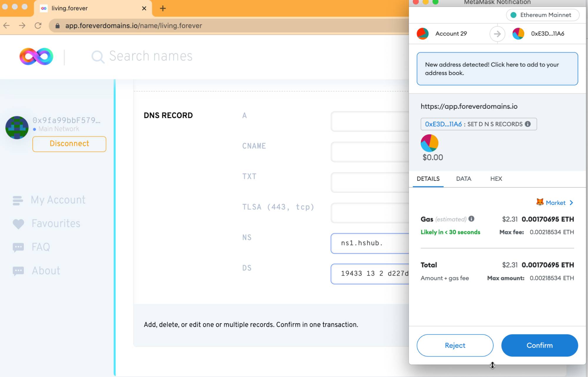Click the browser reload icon

[x=38, y=26]
